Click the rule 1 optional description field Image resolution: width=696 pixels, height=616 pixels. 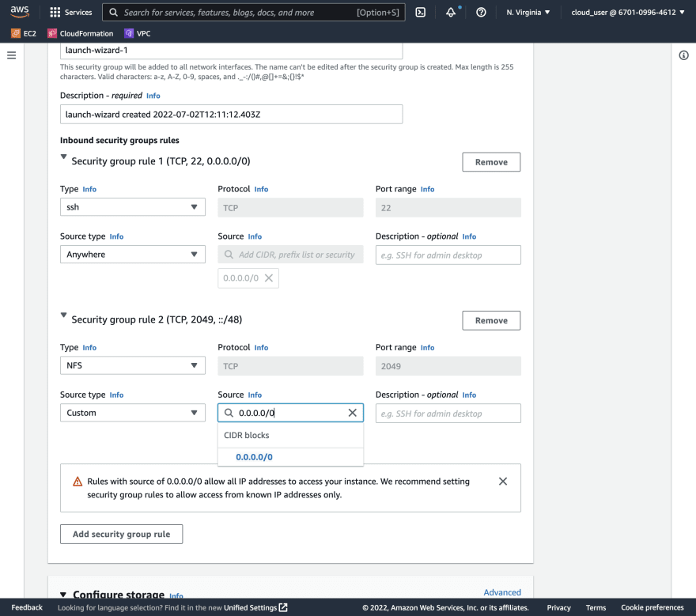448,255
